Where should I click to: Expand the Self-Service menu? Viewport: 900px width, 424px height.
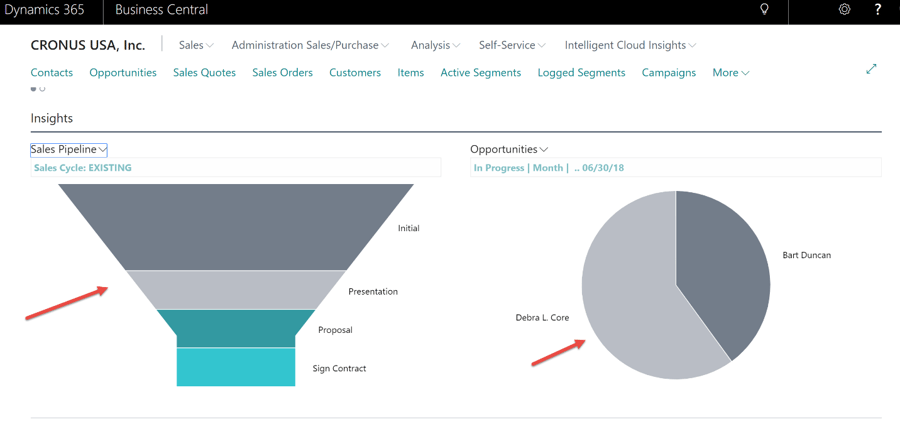[x=512, y=45]
